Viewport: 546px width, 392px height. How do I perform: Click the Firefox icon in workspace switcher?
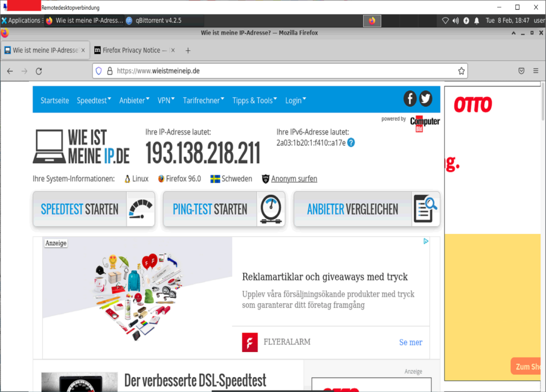(x=372, y=21)
